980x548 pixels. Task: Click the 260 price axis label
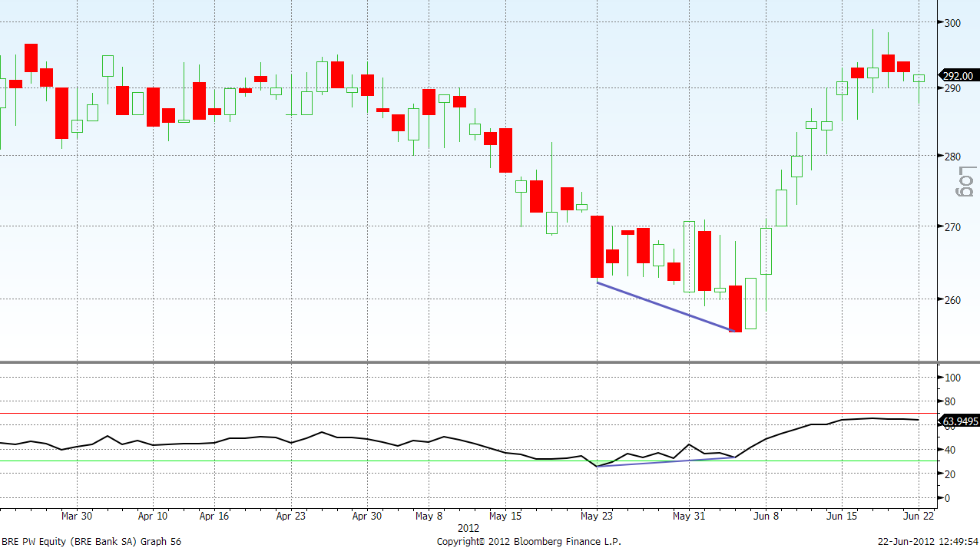click(x=952, y=300)
